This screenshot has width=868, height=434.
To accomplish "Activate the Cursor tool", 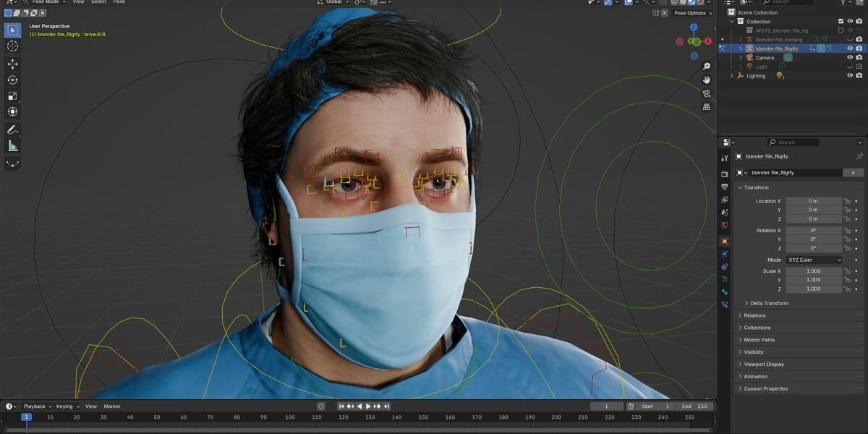I will (x=12, y=46).
